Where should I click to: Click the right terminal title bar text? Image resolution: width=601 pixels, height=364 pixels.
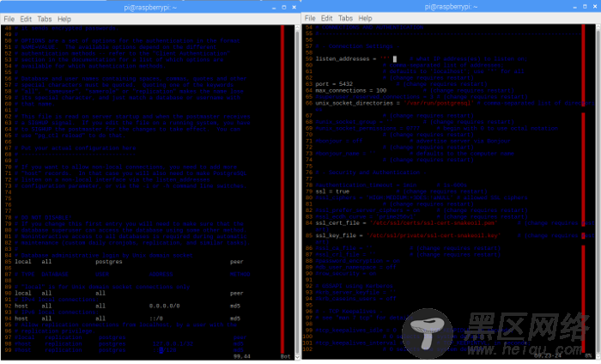point(451,7)
